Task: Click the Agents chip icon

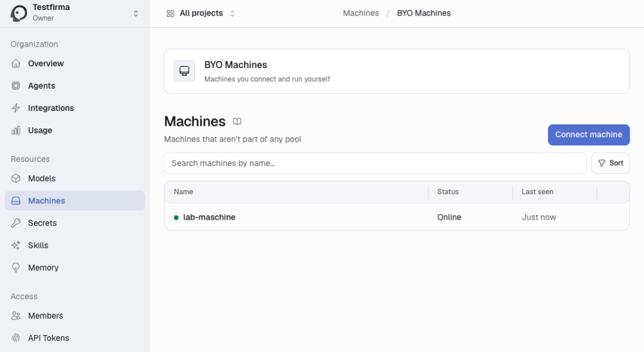Action: (16, 86)
